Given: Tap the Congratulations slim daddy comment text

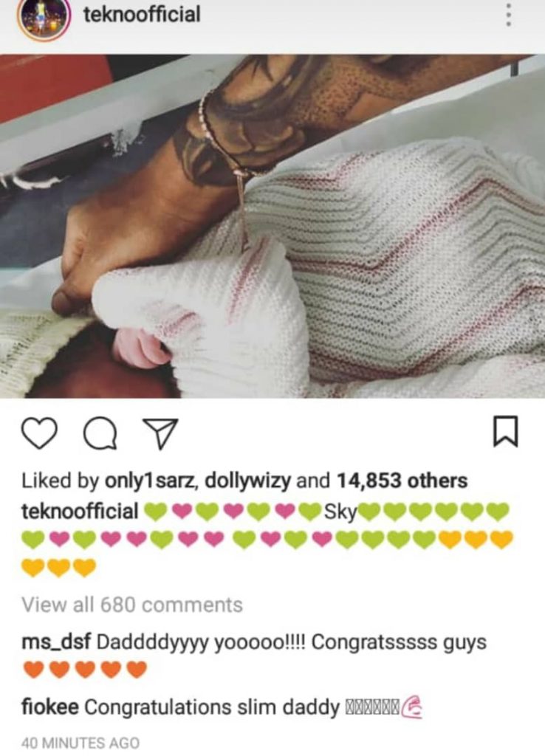Looking at the screenshot, I should tap(212, 708).
